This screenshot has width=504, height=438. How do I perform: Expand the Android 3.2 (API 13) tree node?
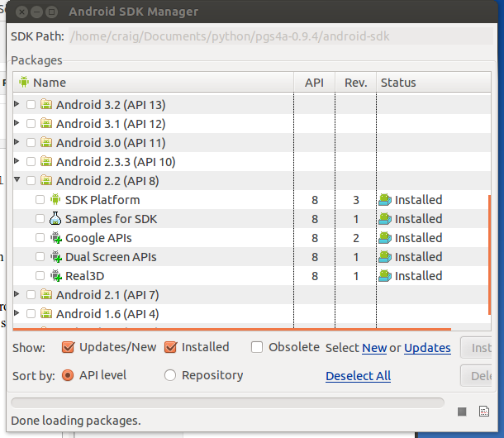pyautogui.click(x=17, y=104)
